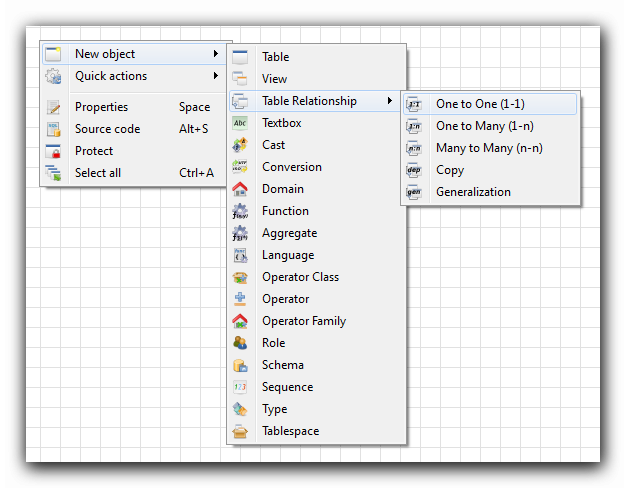This screenshot has height=488, width=626.
Task: Select One to Many (1-n) relationship
Action: click(490, 126)
